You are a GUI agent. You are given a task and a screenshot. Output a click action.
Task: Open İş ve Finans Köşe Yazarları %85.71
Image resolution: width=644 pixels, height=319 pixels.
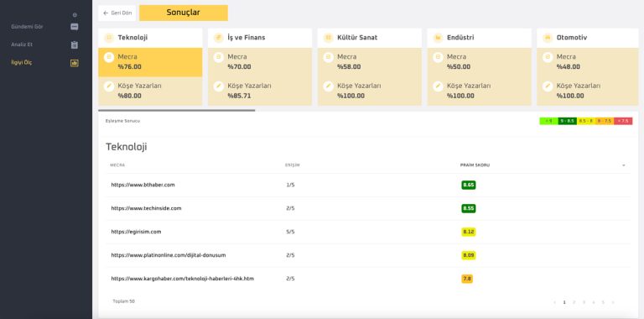[260, 92]
